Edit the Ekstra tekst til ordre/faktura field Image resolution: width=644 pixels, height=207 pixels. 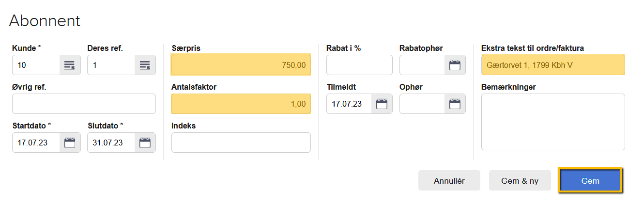click(552, 65)
